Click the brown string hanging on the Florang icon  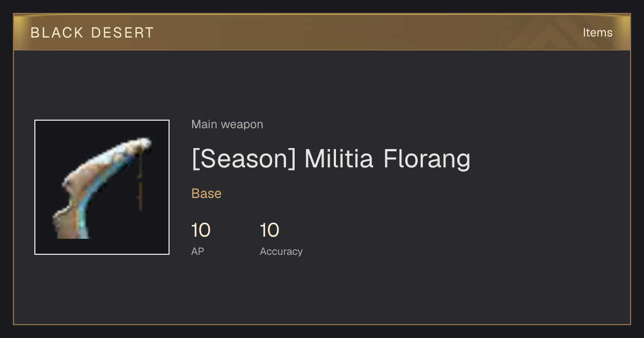click(140, 181)
